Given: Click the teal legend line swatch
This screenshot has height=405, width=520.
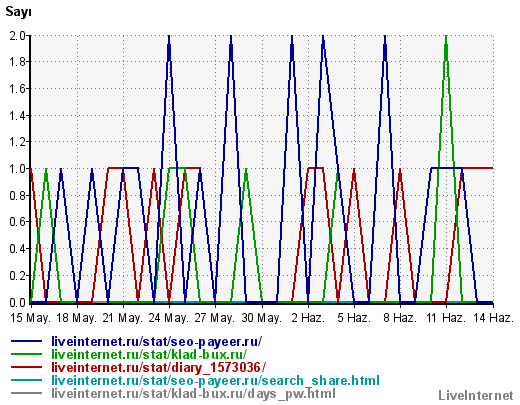Looking at the screenshot, I should click(x=26, y=380).
